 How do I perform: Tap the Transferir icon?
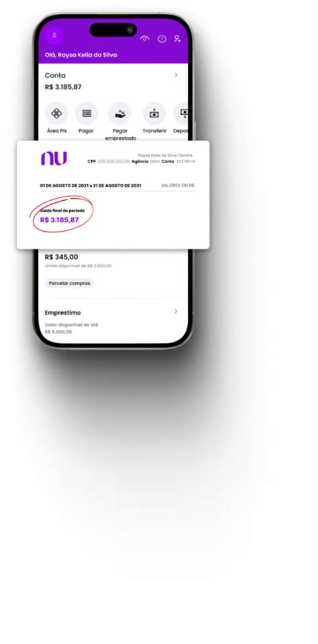[x=154, y=113]
